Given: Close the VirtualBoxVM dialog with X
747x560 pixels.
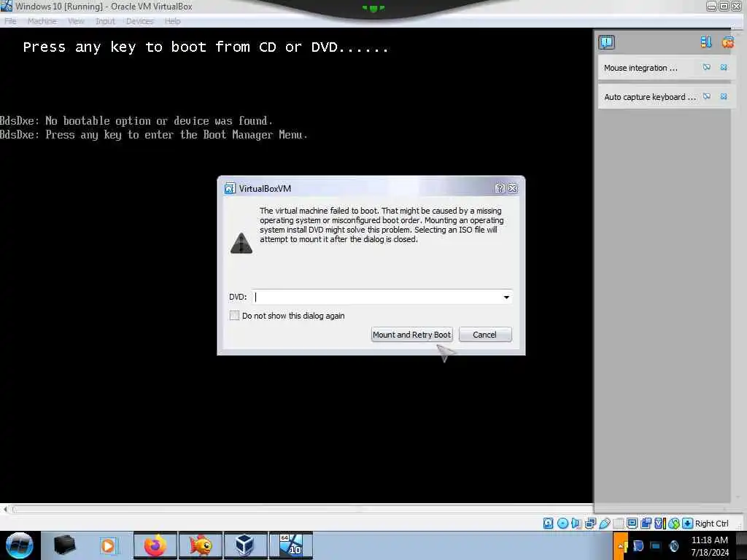Looking at the screenshot, I should tap(513, 189).
